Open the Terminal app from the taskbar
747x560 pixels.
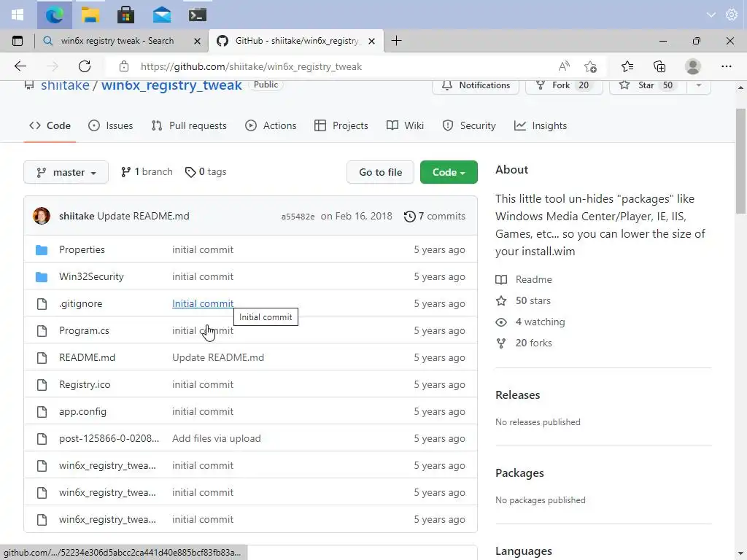197,15
